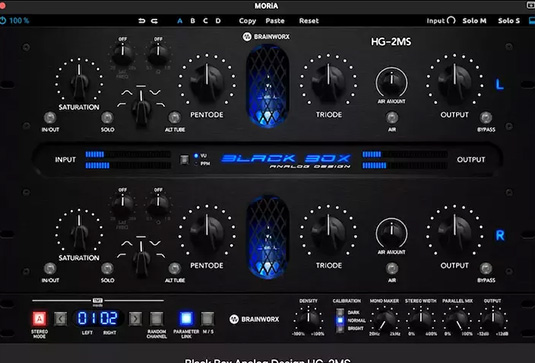
Task: Click the undo arrow in toolbar
Action: [x=142, y=21]
